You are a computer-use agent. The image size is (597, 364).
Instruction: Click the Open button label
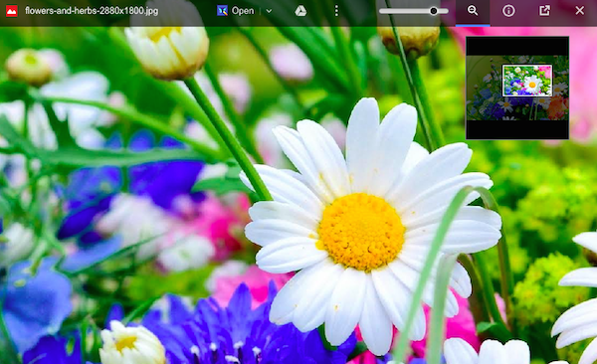243,11
